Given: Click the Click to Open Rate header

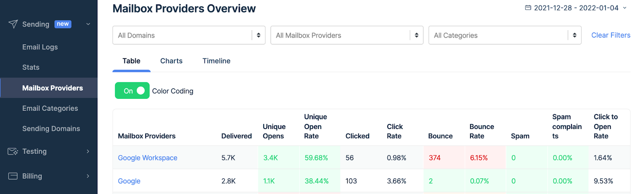Looking at the screenshot, I should (606, 127).
